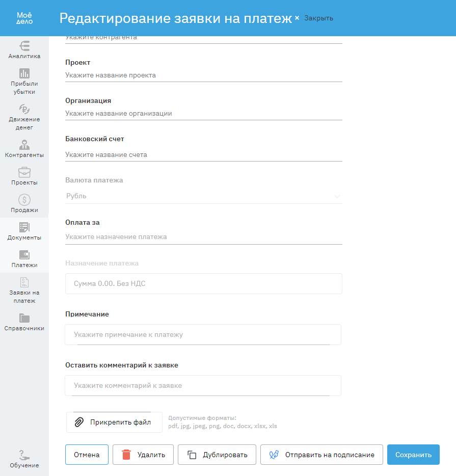Open the Прибыли убытки chart icon
456x476 pixels.
point(24,73)
